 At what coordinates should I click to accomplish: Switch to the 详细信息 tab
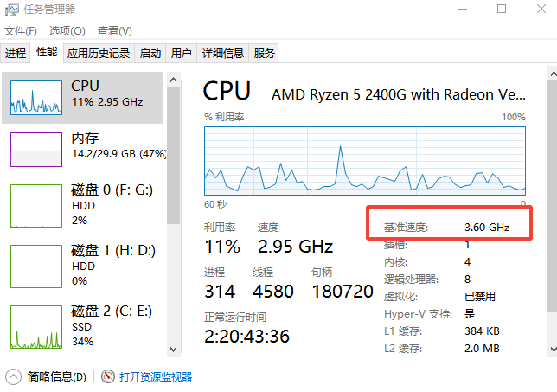pyautogui.click(x=223, y=54)
